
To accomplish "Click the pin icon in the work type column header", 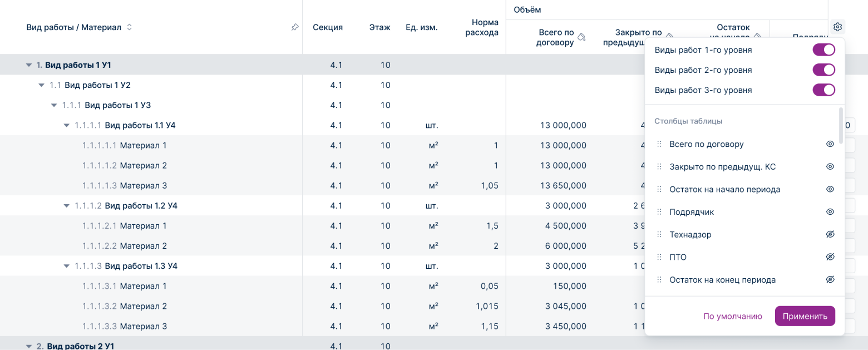I will (295, 27).
